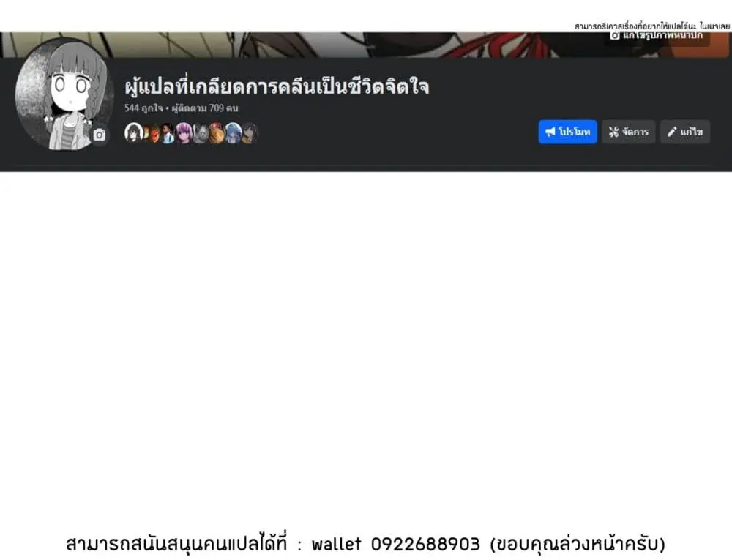This screenshot has width=732, height=560.
Task: Click the pencil icon on edit button
Action: [672, 132]
